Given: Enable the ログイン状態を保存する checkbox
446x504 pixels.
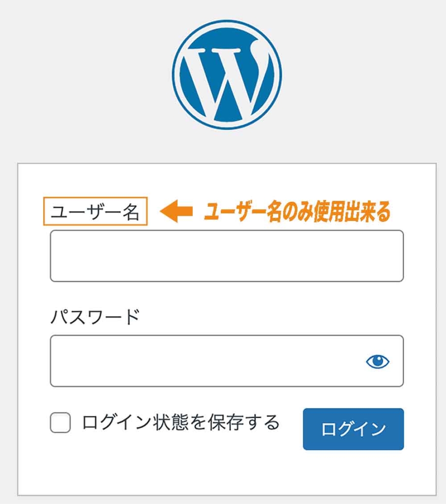Looking at the screenshot, I should [60, 422].
